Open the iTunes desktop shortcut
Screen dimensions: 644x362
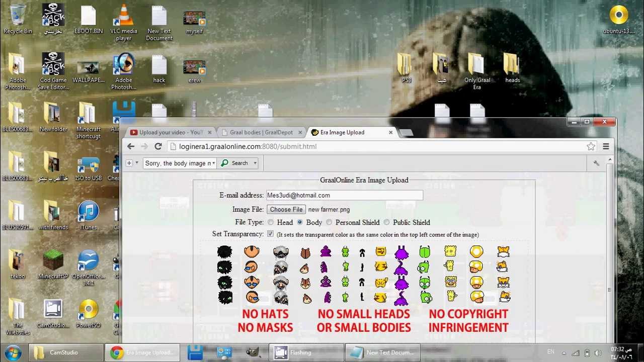[89, 215]
